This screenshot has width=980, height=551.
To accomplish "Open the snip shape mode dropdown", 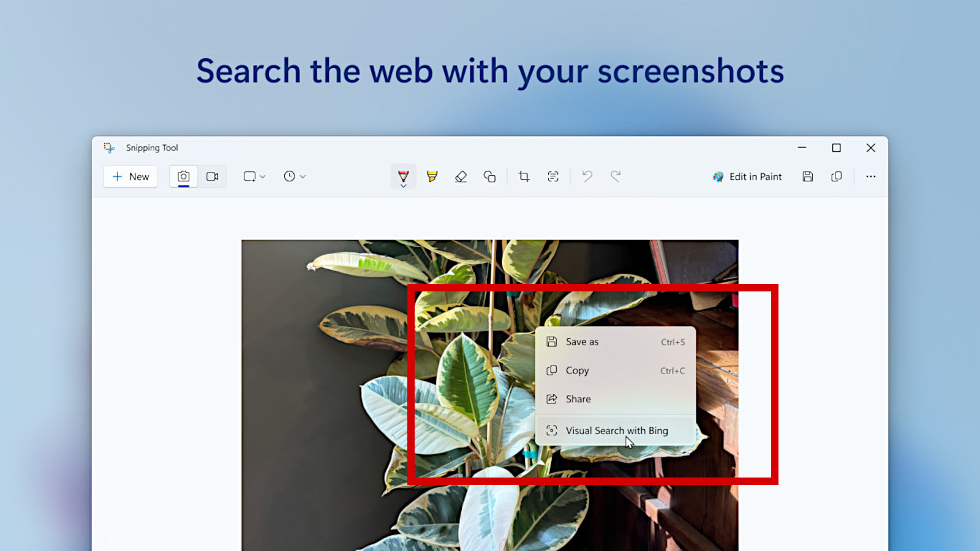I will click(x=254, y=176).
